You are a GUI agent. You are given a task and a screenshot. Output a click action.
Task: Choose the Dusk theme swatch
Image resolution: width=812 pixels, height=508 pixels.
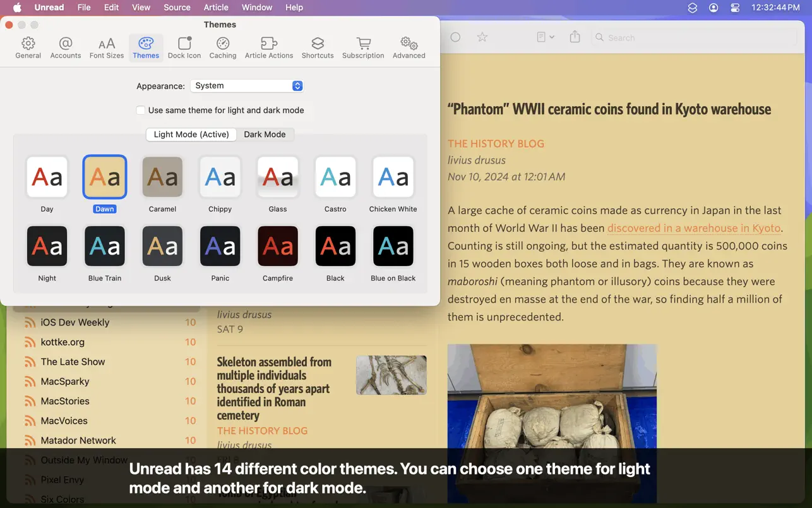point(162,246)
